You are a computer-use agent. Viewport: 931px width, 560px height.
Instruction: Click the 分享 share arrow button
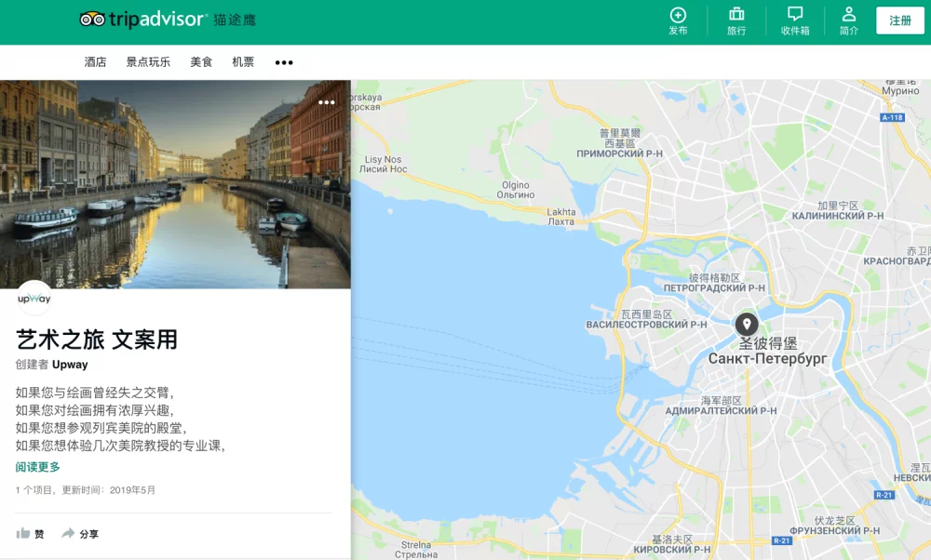tap(80, 534)
